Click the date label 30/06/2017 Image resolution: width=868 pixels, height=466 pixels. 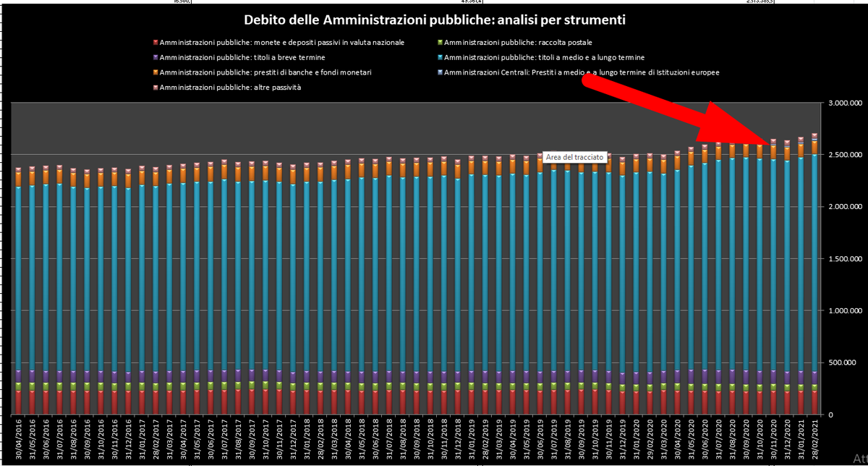pyautogui.click(x=212, y=440)
